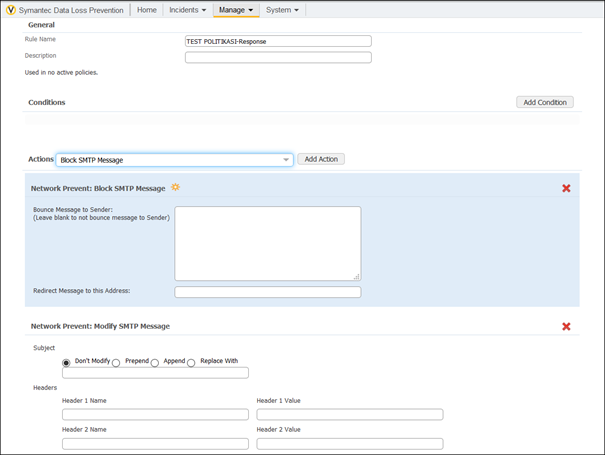Click the 'Used in no active policies.' text

61,73
